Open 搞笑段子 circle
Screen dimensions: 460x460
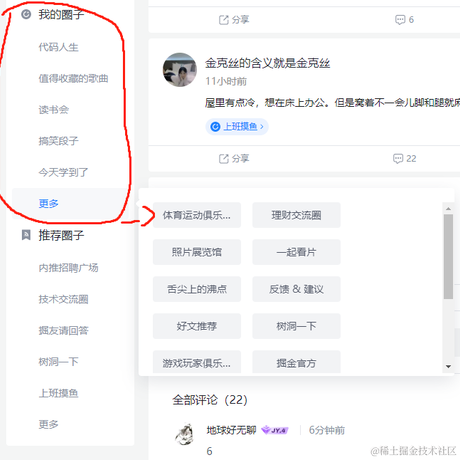point(59,141)
